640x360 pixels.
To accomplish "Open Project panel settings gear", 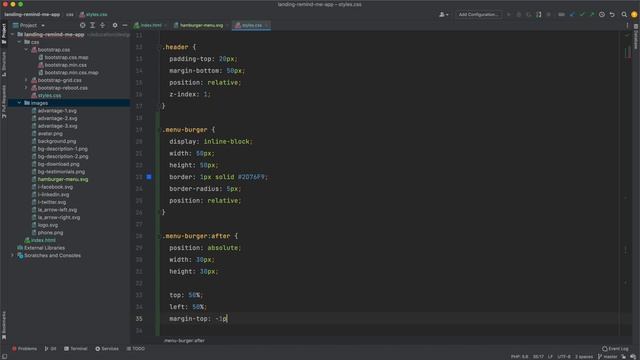I will click(115, 25).
